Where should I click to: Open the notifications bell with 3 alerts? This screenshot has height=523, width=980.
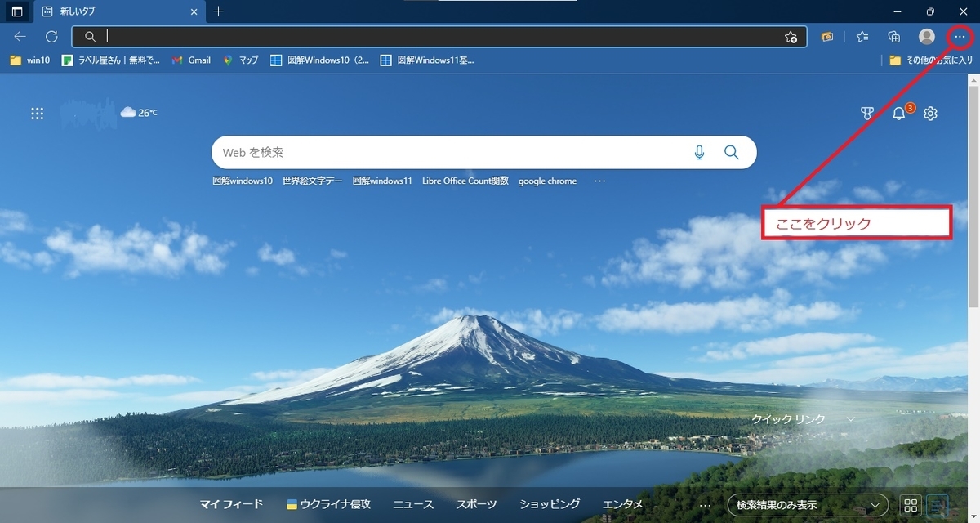(898, 114)
